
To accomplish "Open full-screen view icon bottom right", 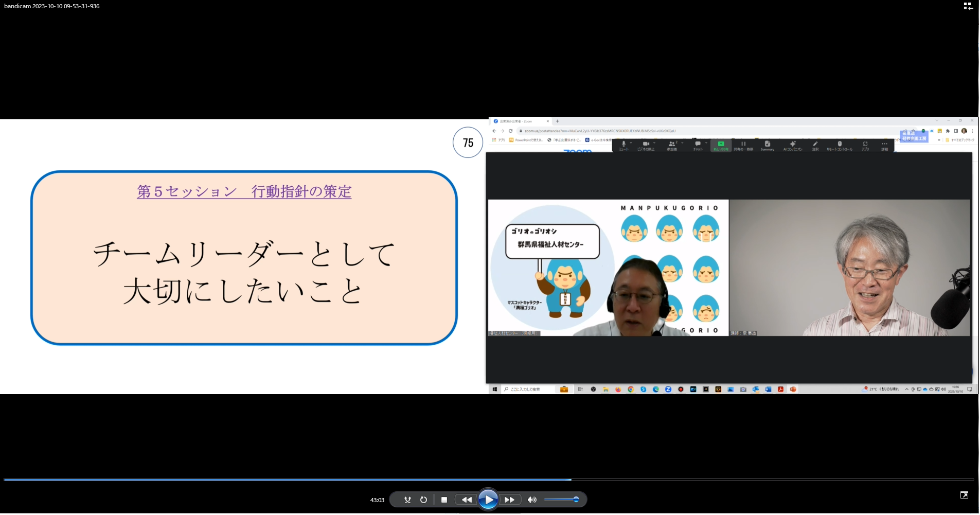I will click(964, 495).
